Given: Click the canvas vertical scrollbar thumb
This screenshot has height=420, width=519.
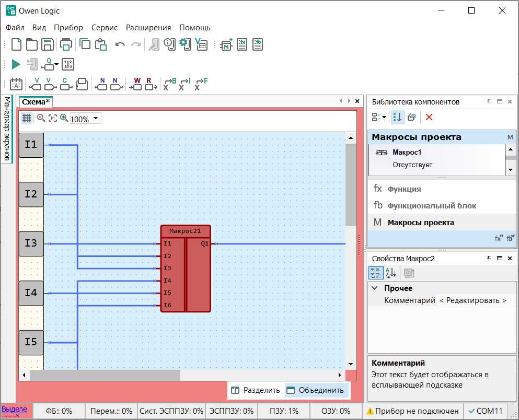Looking at the screenshot, I should 351,184.
